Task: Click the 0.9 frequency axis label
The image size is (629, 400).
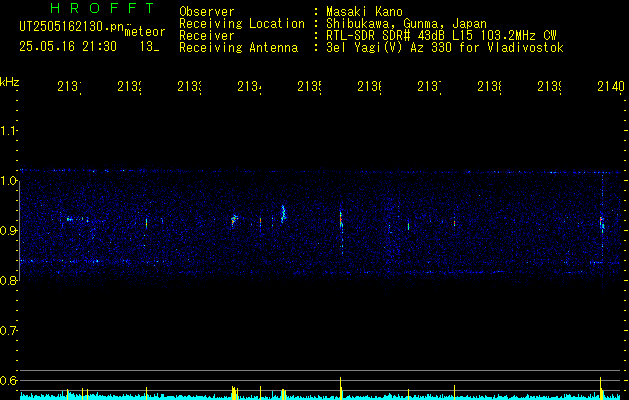Action: [x=8, y=230]
